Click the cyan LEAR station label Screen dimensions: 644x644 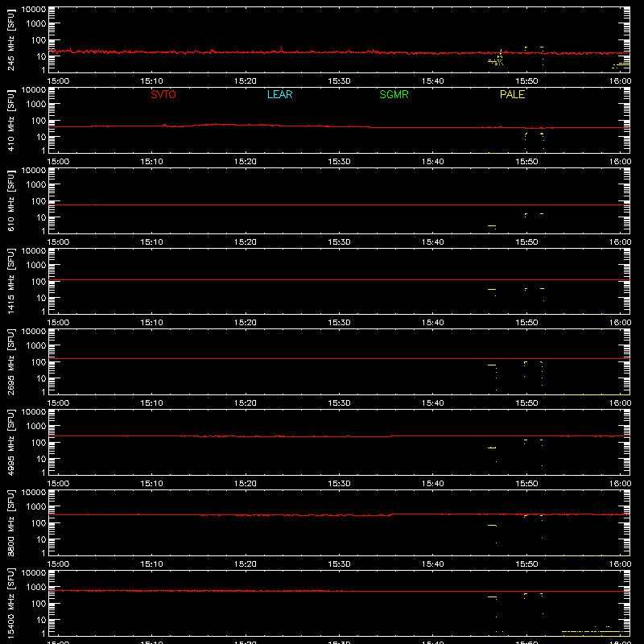tap(279, 94)
